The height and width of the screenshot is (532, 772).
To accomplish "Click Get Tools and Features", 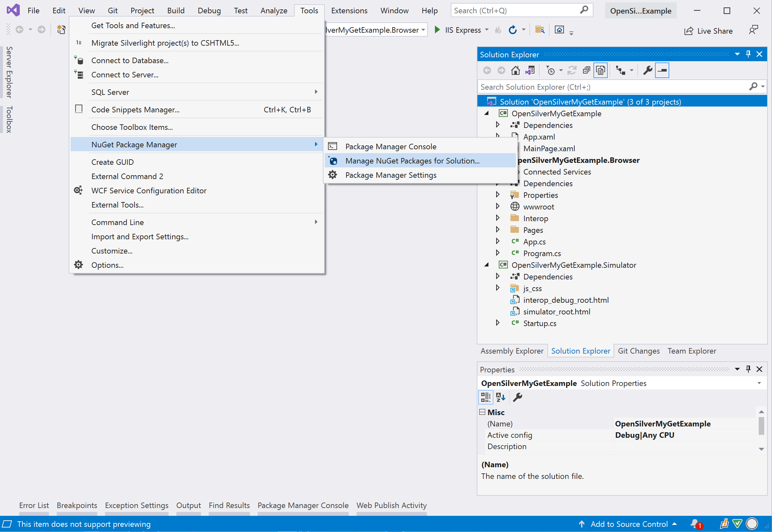I will 197,25.
